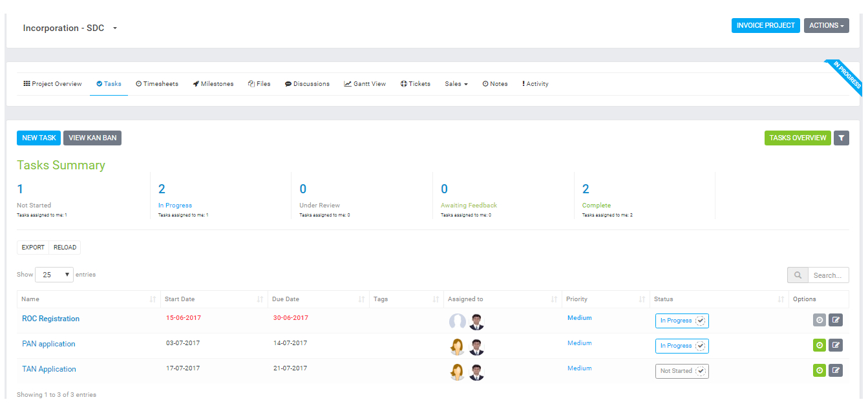The image size is (868, 413).
Task: Toggle TAN Application Not Started checkmark
Action: click(701, 371)
